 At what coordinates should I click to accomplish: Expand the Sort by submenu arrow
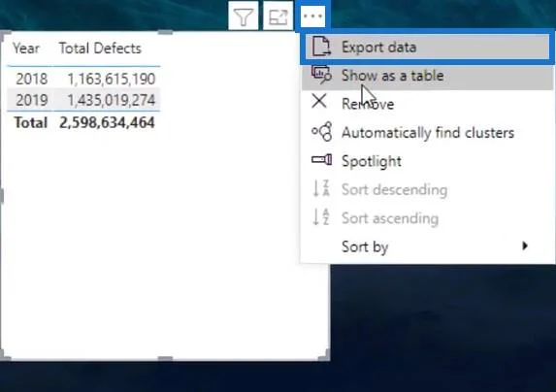coord(525,246)
